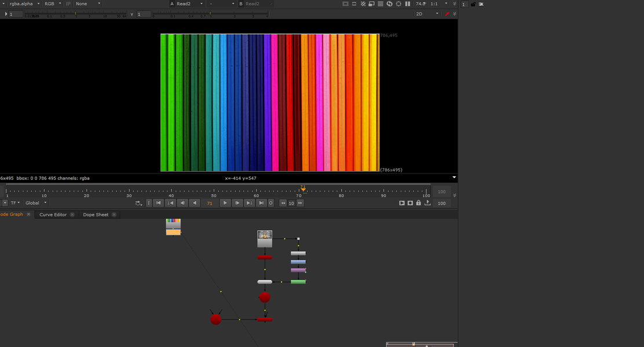The image size is (644, 347).
Task: Click the in-point I button
Action: 149,203
